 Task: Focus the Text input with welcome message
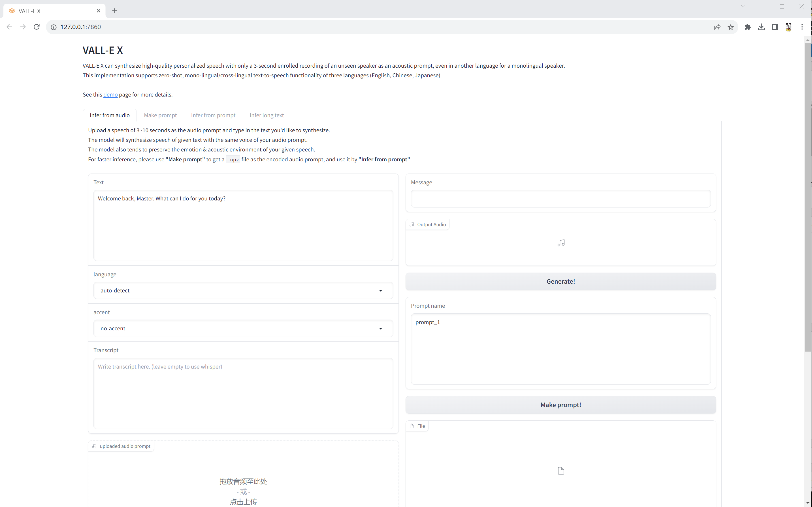point(243,225)
